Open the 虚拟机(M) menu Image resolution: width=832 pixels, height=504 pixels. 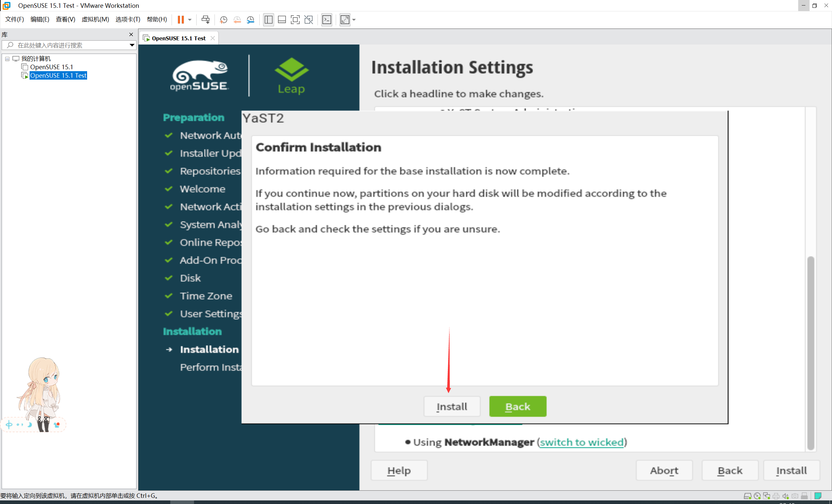[95, 19]
